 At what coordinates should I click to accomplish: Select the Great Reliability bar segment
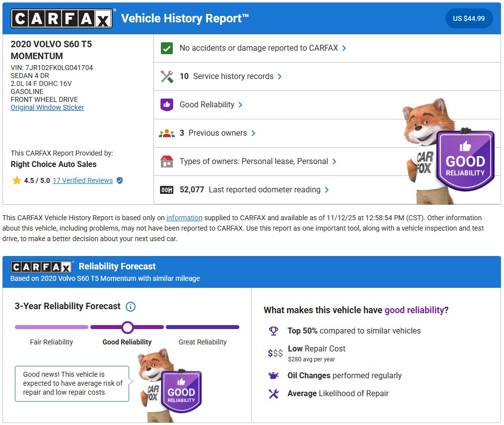coord(203,327)
